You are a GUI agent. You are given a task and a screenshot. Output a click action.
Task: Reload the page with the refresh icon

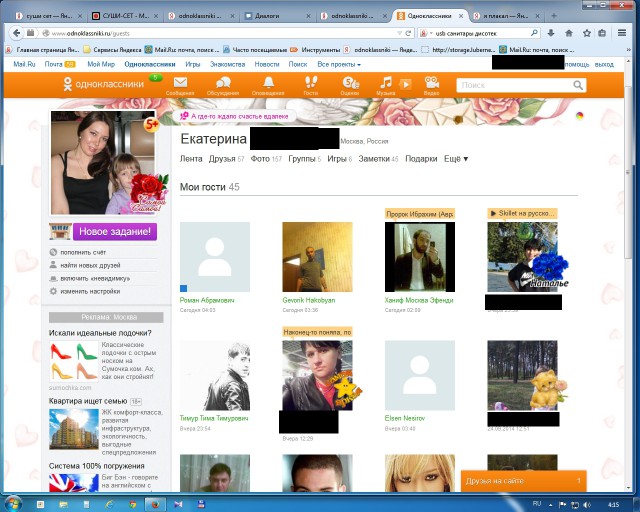click(408, 33)
